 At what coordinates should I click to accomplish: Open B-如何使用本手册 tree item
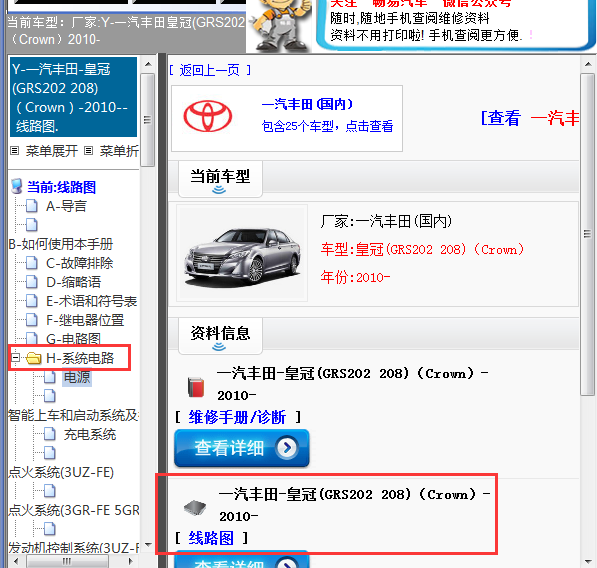(61, 244)
